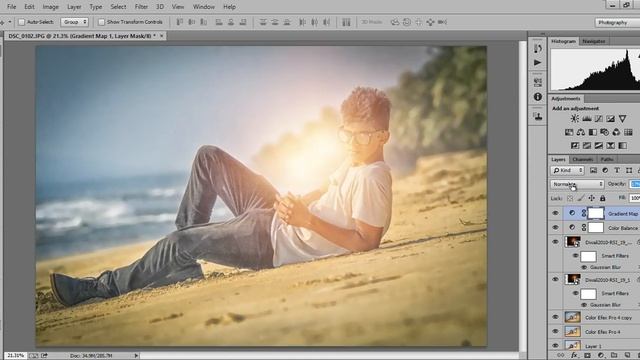Toggle visibility of Divali2010-RSI_19_1 layer

click(555, 280)
